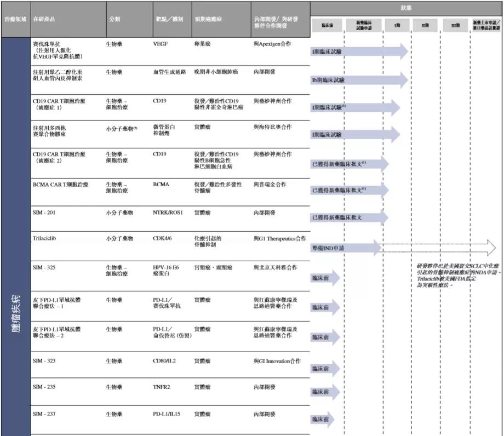Click the Ib期臨床試驗 status arrow
This screenshot has width=504, height=436.
359,80
